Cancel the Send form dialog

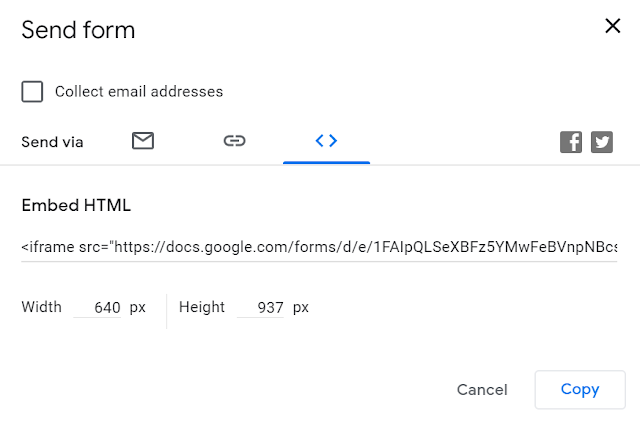(482, 389)
